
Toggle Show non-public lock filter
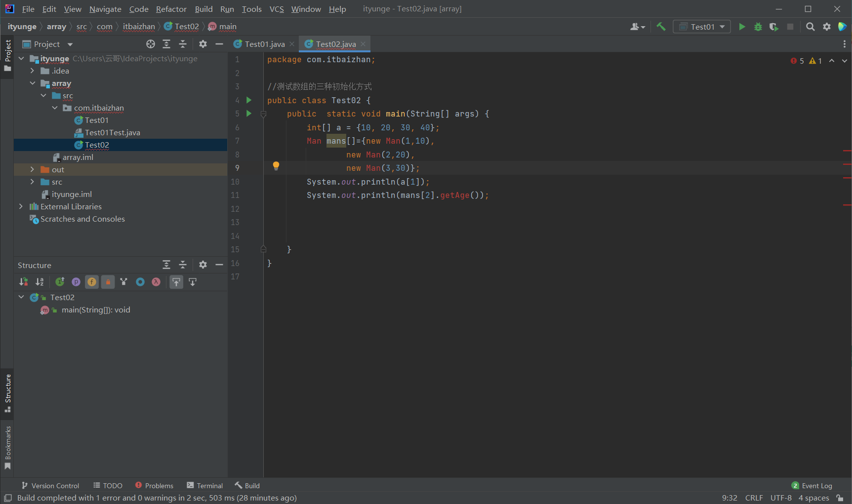108,282
